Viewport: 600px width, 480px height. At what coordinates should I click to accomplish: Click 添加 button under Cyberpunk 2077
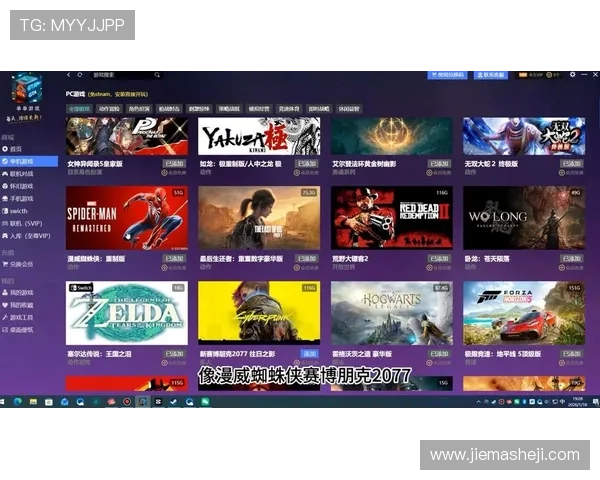coord(309,353)
